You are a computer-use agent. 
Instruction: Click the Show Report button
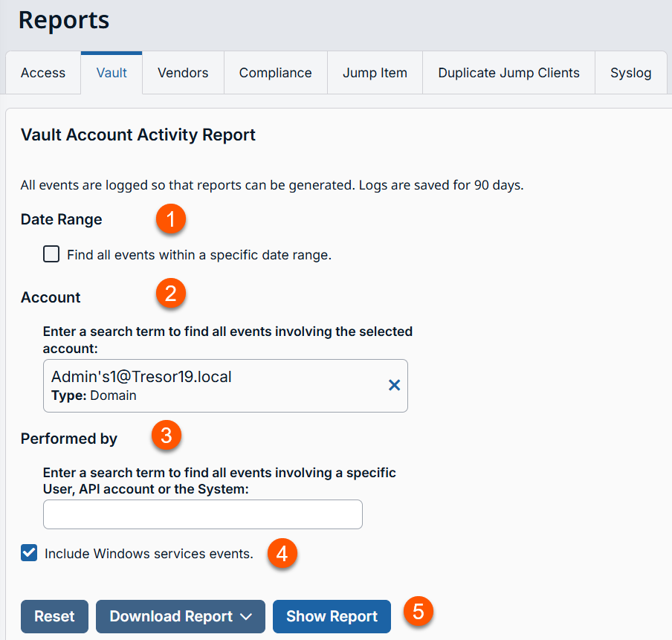[x=332, y=616]
